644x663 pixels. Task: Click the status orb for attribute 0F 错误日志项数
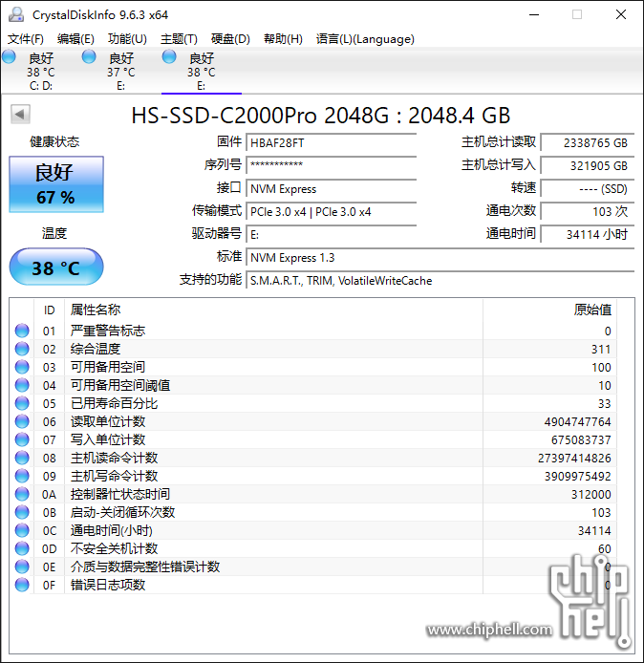[x=22, y=585]
